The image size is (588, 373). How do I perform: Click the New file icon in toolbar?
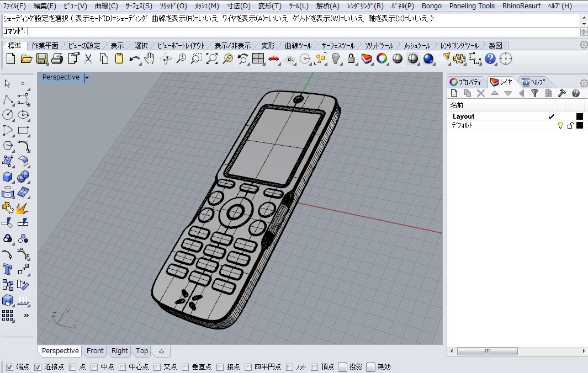point(11,58)
